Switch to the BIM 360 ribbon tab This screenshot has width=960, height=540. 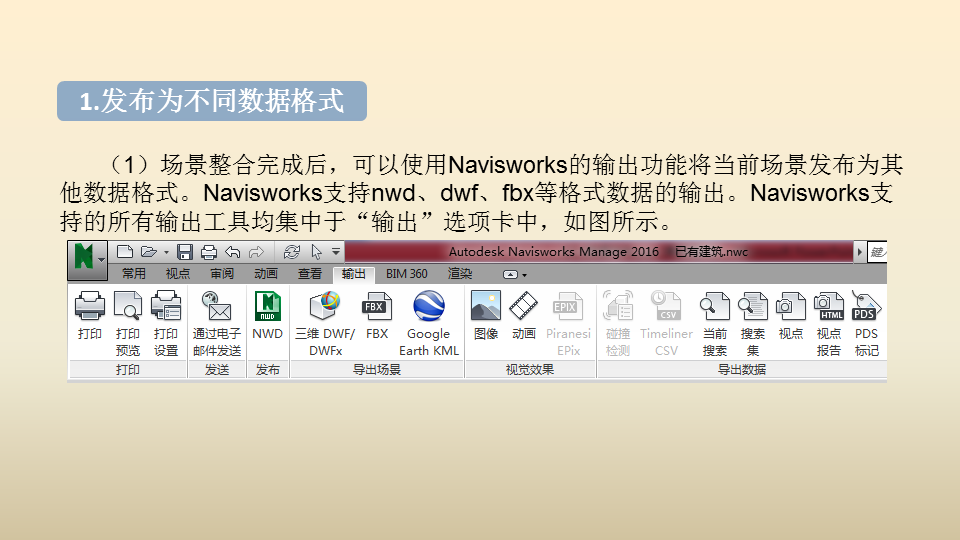[407, 274]
